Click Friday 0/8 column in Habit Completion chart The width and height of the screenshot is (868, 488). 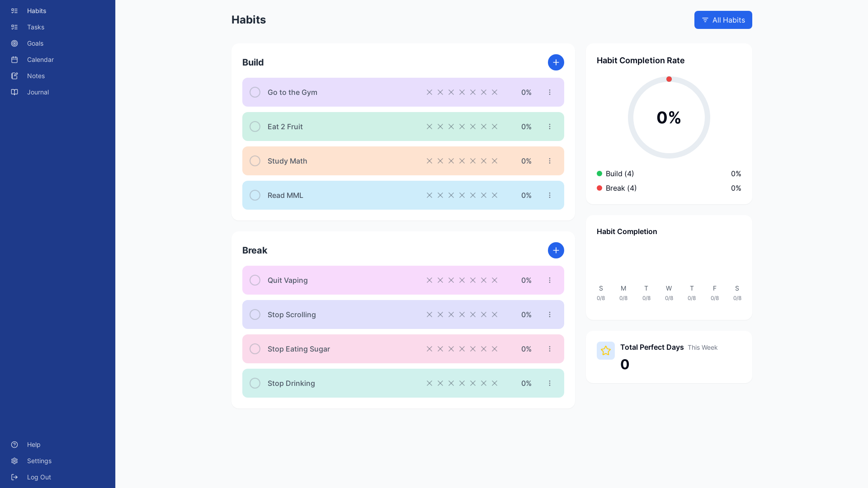[x=715, y=293]
